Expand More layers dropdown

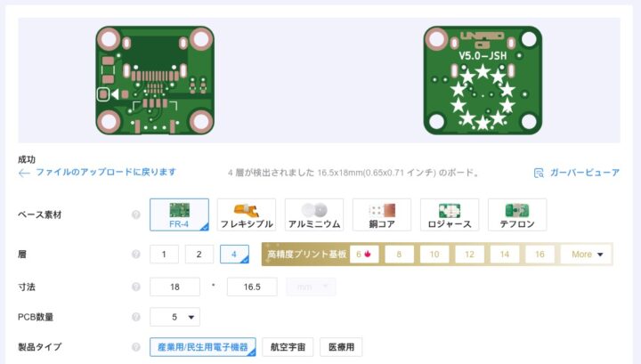tap(587, 255)
